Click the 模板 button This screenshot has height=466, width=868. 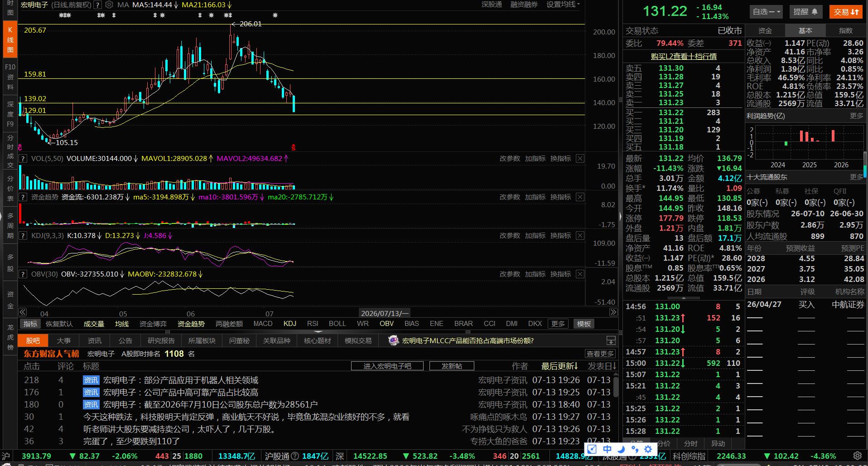(x=583, y=324)
